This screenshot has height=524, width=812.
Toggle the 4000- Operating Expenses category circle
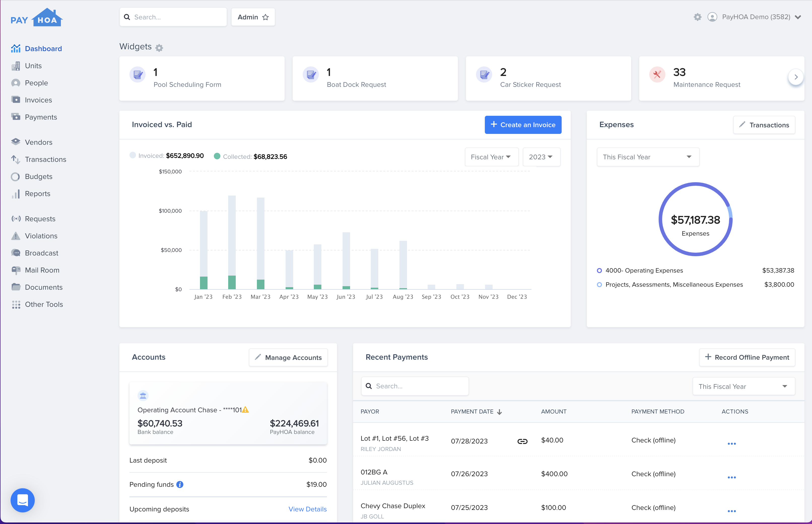(x=599, y=270)
